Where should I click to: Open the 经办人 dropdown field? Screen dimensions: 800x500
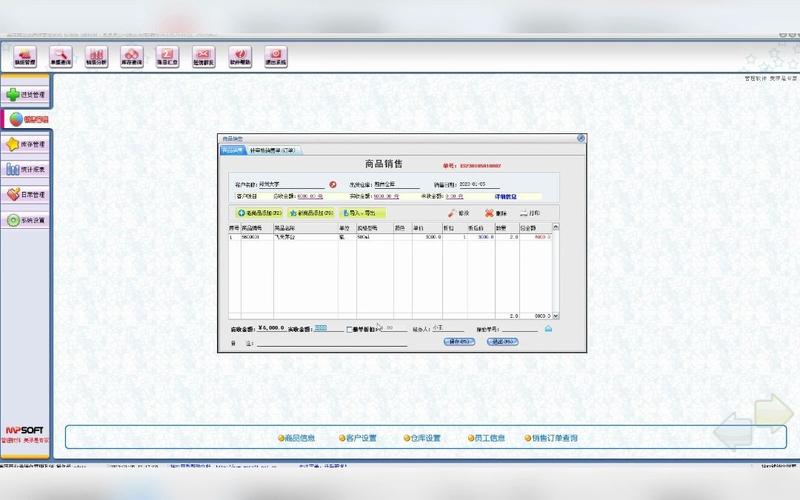click(x=447, y=328)
